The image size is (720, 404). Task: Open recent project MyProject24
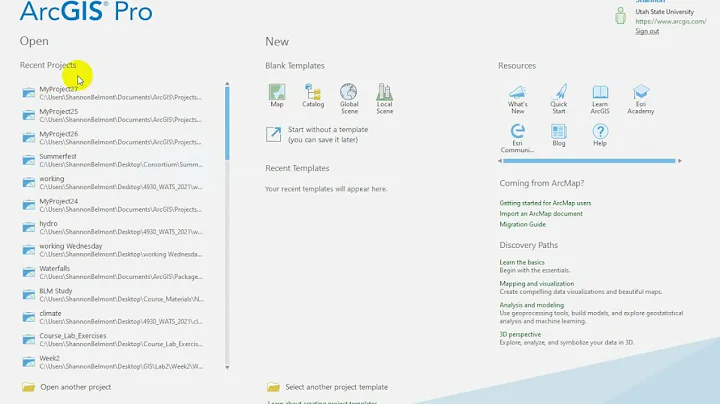[x=112, y=205]
